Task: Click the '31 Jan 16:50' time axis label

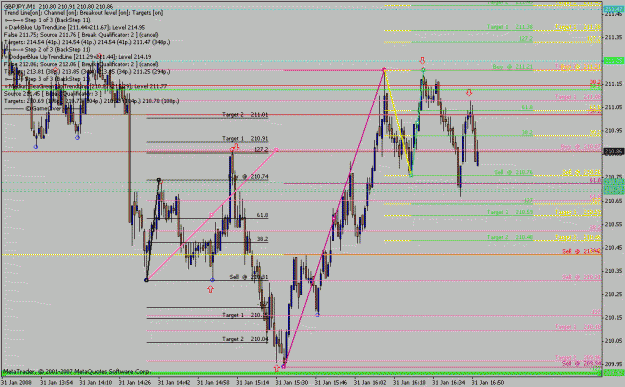Action: tap(488, 383)
